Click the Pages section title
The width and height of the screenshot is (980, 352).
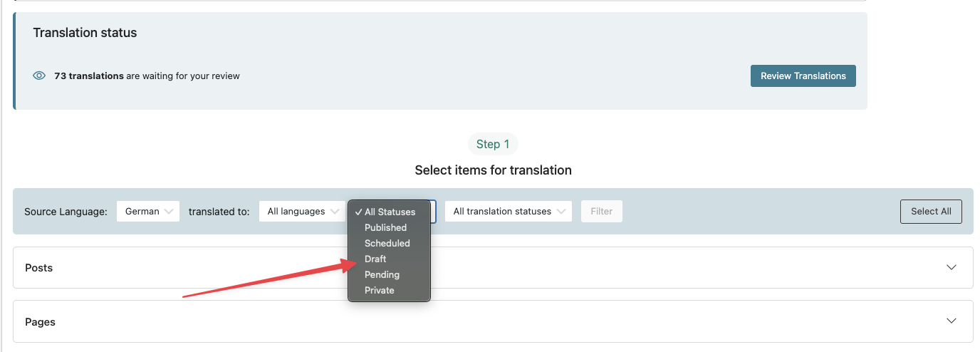(x=40, y=322)
